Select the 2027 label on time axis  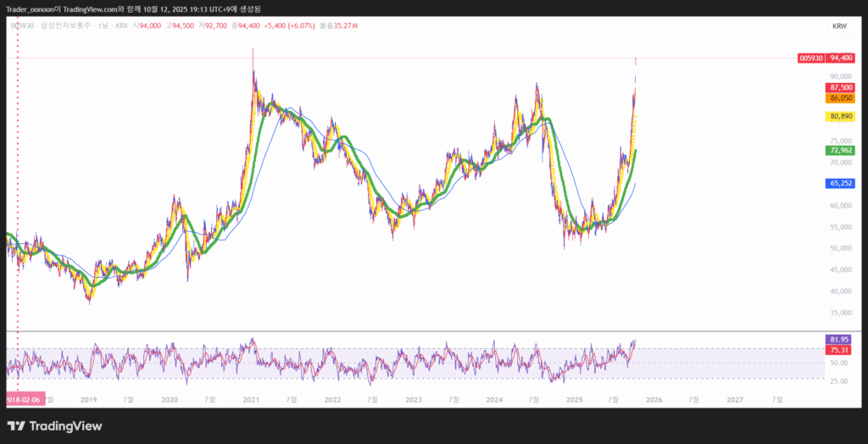pos(735,398)
